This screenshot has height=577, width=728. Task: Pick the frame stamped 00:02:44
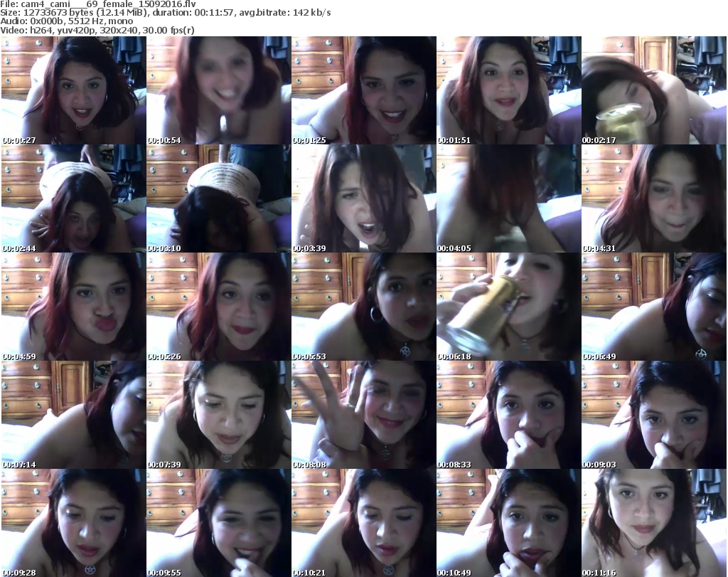click(x=74, y=198)
